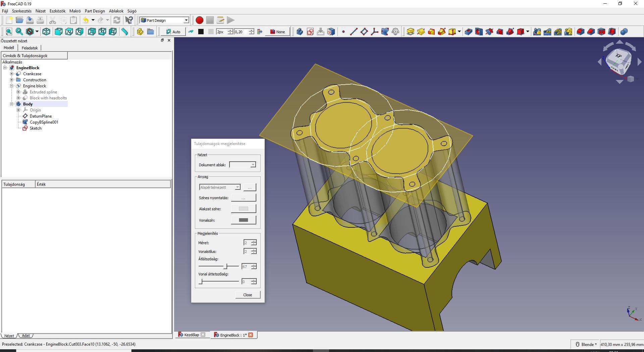Click the Create sketch icon
Screen dimensions: 644x352
click(310, 32)
